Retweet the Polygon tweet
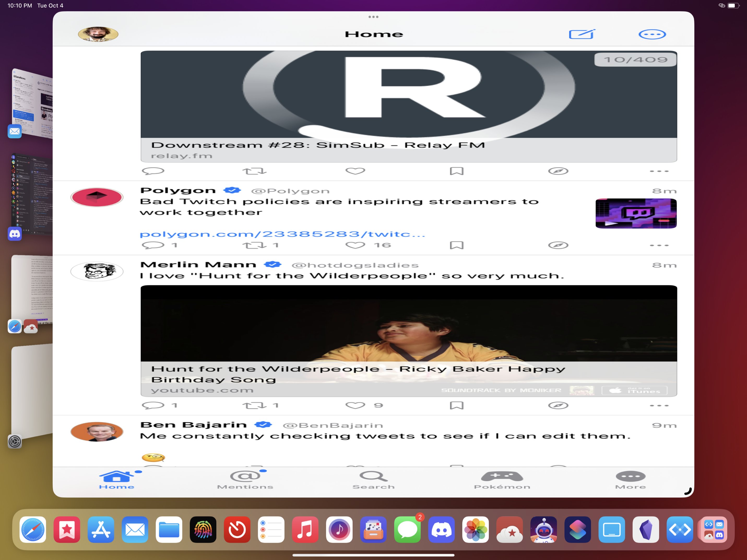Viewport: 747px width, 560px height. (254, 245)
